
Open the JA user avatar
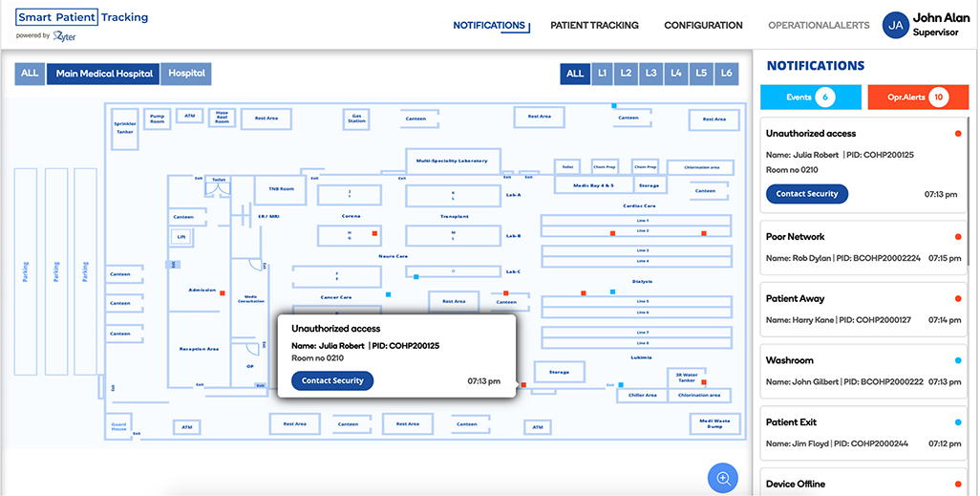tap(896, 26)
